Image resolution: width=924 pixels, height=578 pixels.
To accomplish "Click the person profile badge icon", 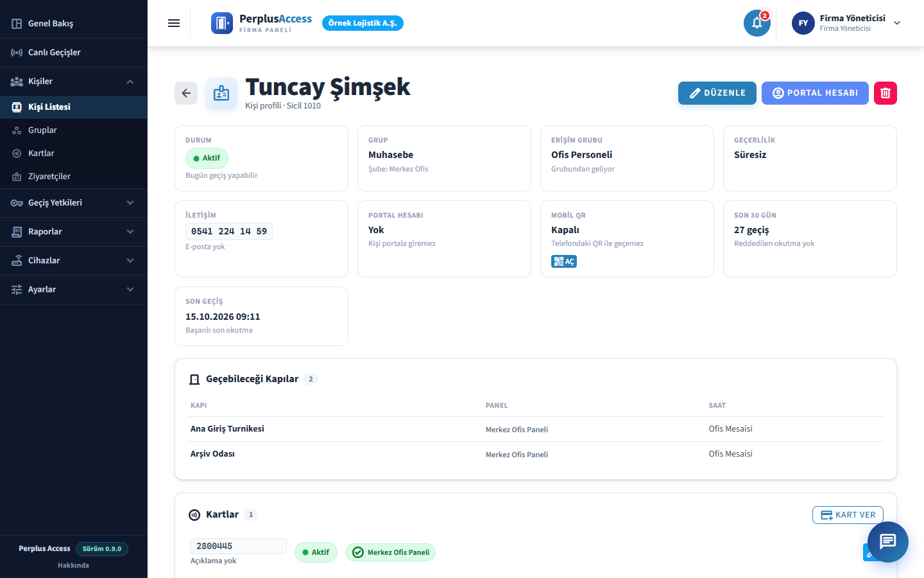I will click(x=221, y=93).
